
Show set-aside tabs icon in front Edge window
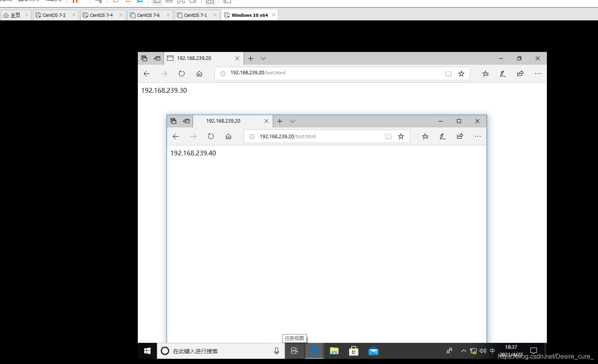tap(173, 121)
